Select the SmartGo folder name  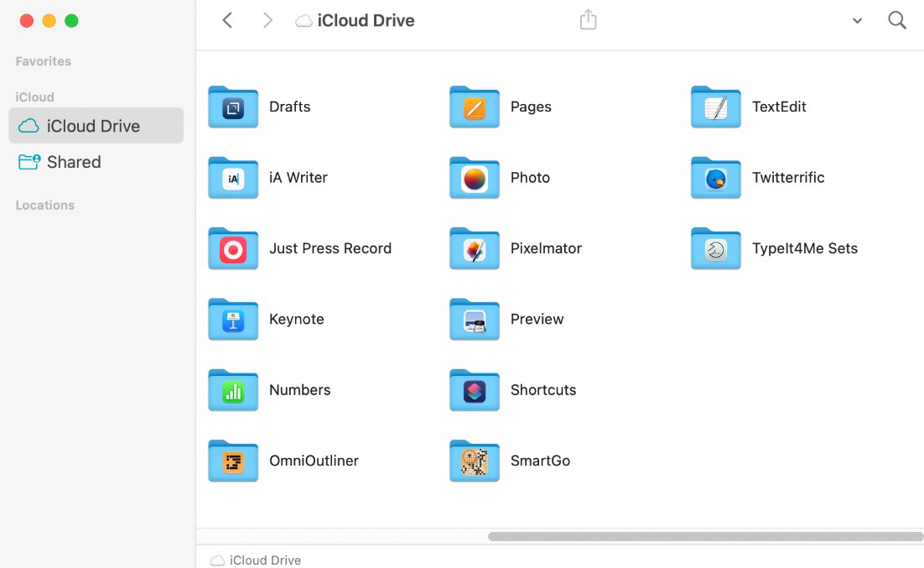(x=540, y=461)
